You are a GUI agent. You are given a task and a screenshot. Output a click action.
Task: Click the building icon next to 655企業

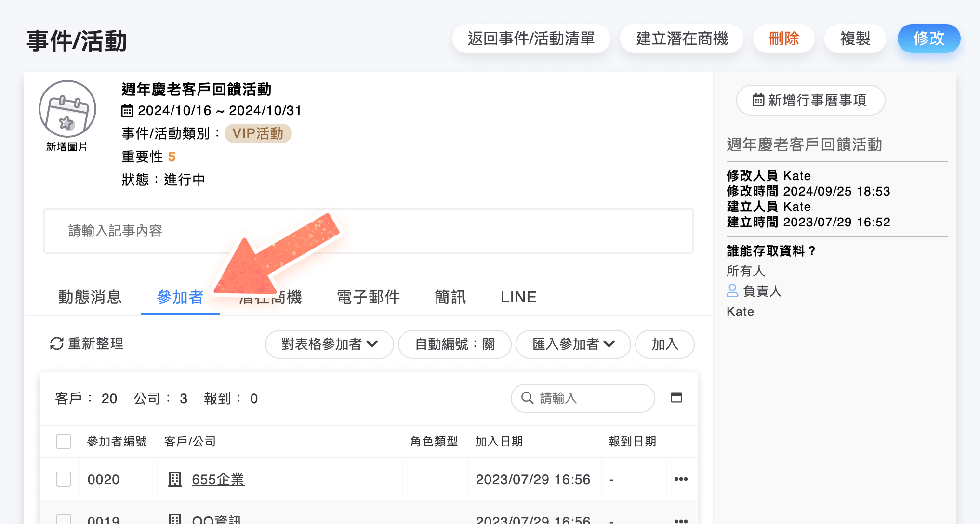coord(174,479)
